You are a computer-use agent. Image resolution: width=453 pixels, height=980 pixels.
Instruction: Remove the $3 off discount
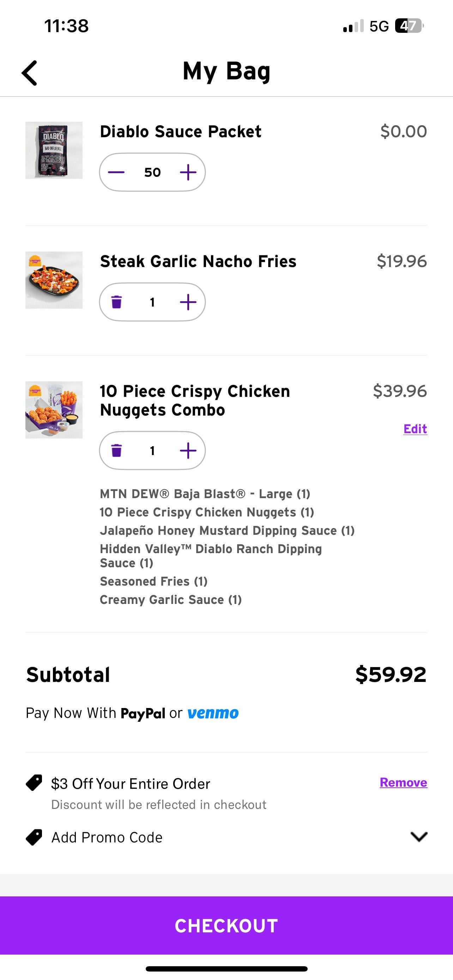[403, 782]
